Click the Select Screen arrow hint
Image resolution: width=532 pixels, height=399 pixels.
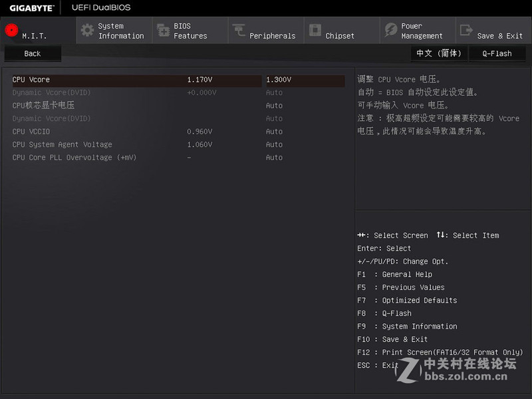(392, 235)
